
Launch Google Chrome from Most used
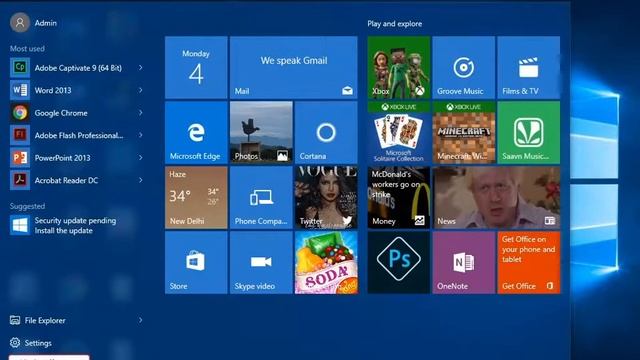[x=78, y=113]
